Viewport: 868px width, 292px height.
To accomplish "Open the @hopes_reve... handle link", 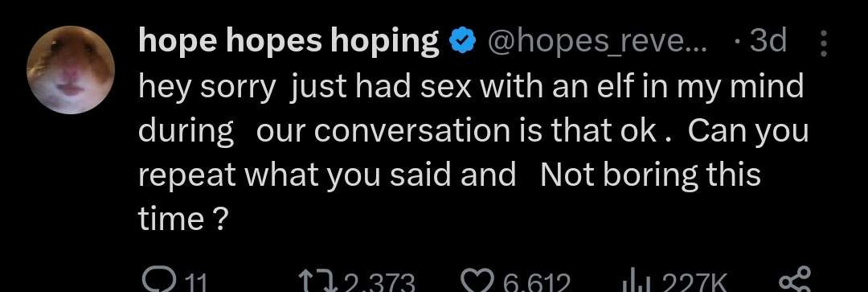I will [596, 42].
